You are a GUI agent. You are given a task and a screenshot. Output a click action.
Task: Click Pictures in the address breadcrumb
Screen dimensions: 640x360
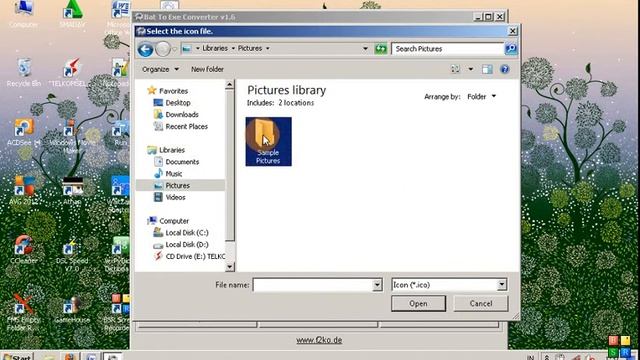tap(250, 48)
